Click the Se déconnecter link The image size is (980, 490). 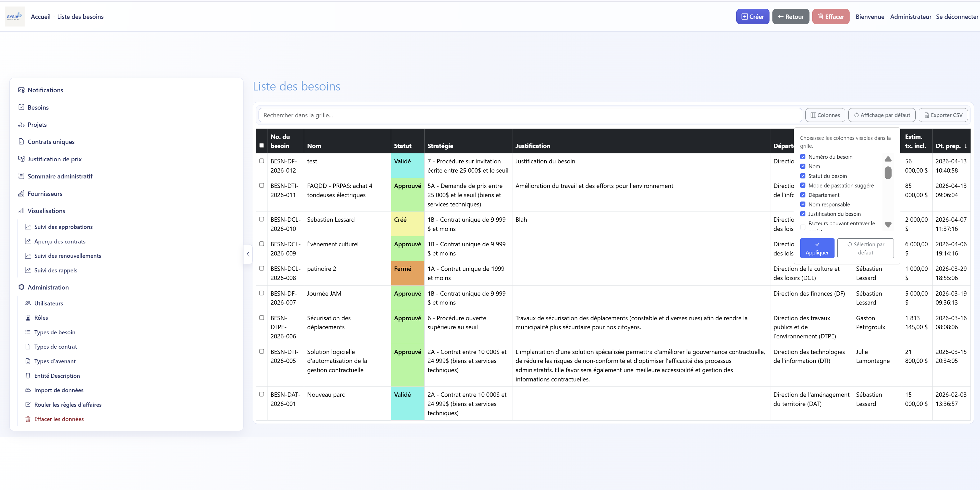957,16
